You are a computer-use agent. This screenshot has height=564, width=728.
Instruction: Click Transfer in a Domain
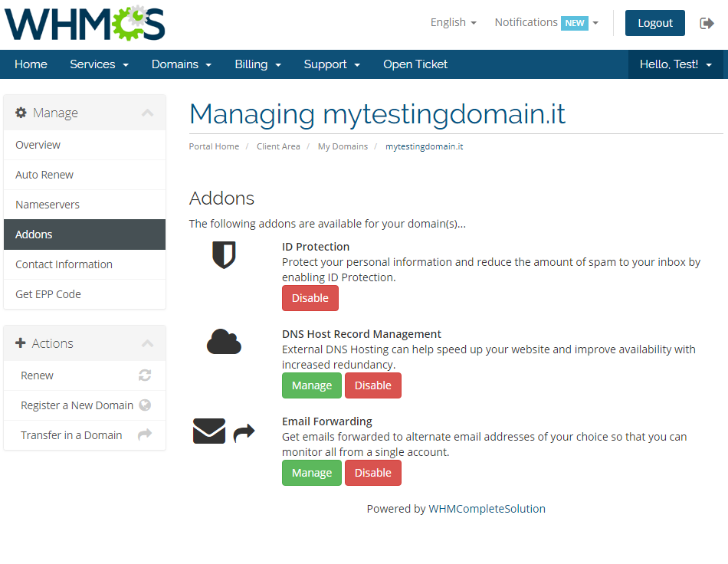pyautogui.click(x=84, y=435)
